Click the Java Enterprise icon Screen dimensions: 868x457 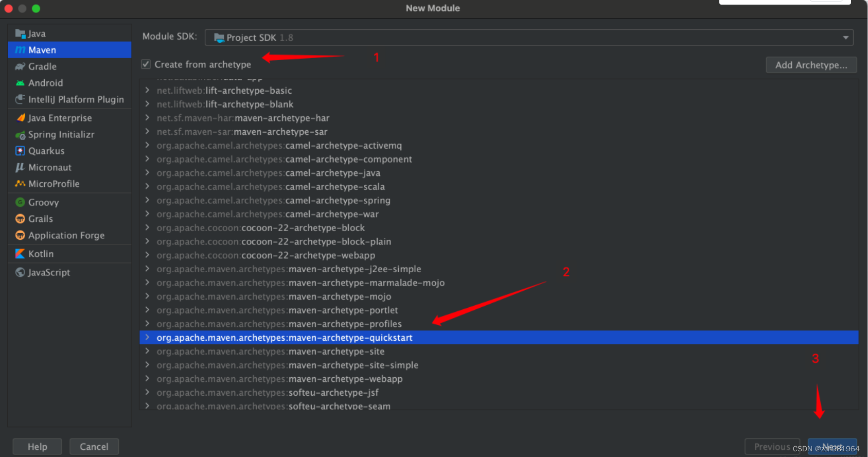[x=21, y=118]
